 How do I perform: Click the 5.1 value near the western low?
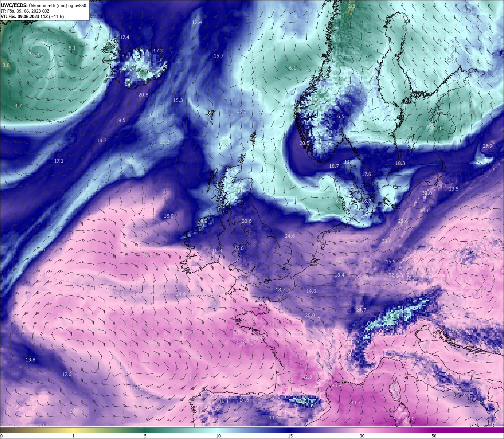point(72,48)
